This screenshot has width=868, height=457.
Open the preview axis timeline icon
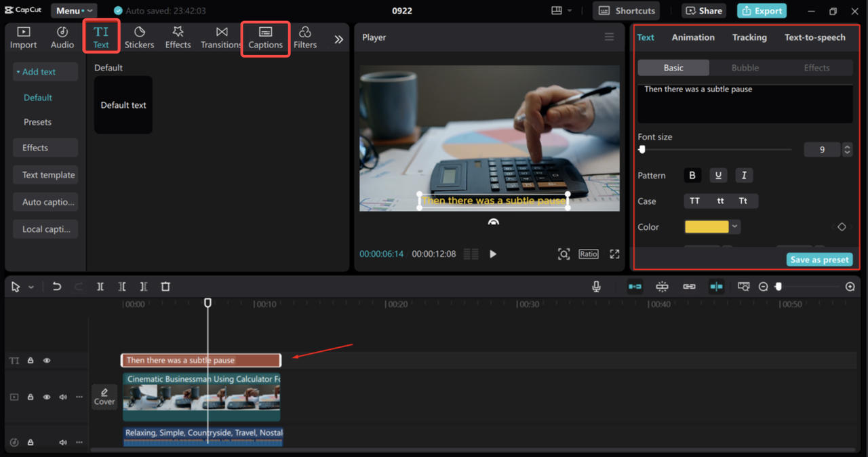point(743,287)
